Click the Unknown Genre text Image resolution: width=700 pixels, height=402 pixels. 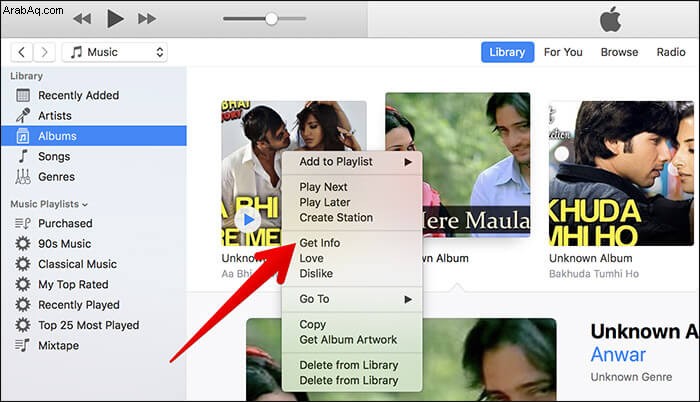click(x=631, y=377)
